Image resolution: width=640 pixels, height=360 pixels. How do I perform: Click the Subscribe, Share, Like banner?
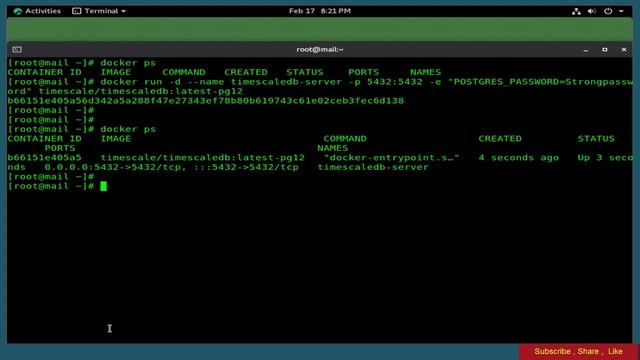[x=578, y=351]
